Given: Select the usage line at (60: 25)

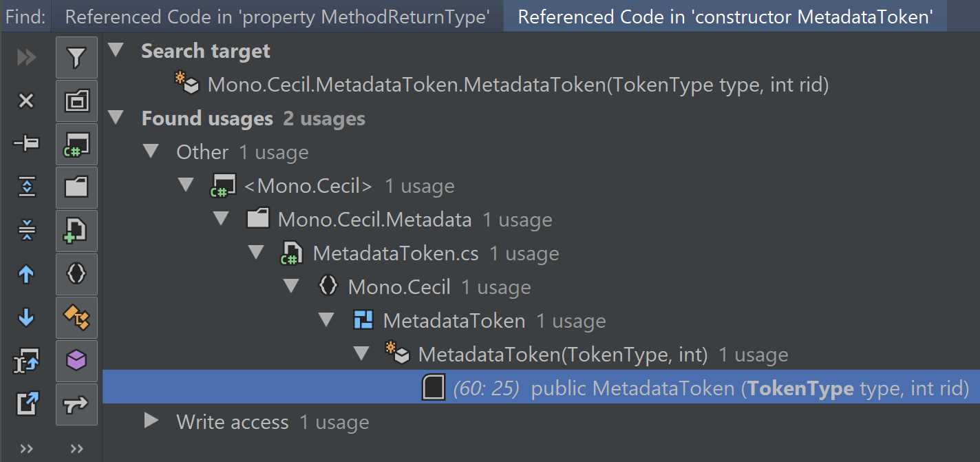Looking at the screenshot, I should [x=541, y=388].
